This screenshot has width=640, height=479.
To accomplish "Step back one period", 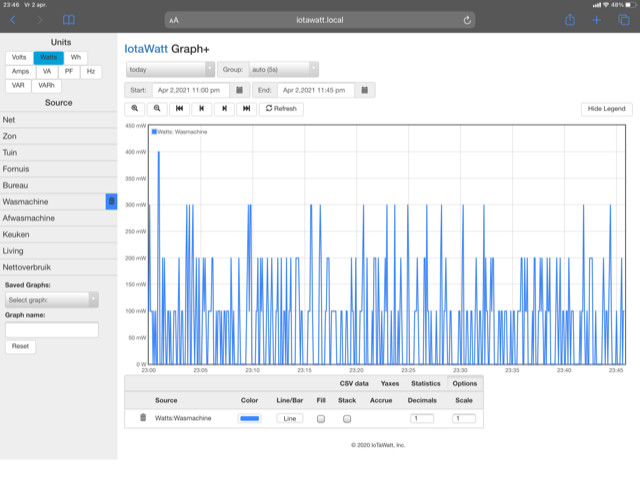I will tap(202, 109).
